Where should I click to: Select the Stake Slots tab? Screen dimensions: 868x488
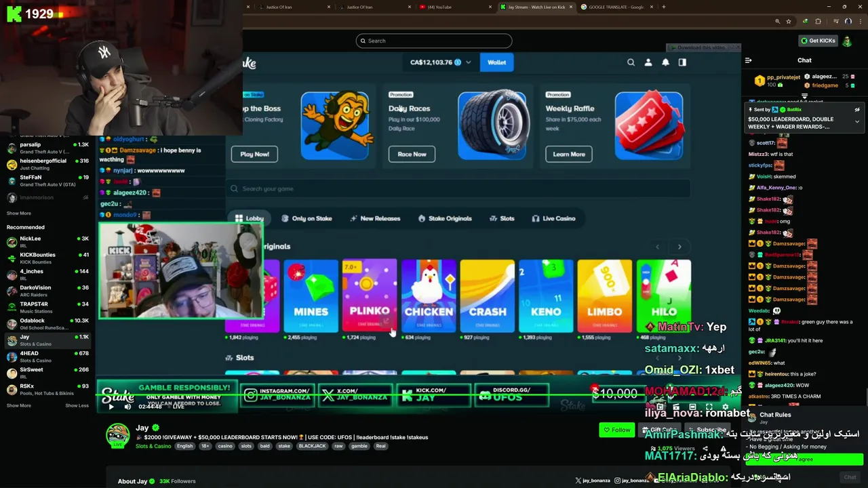pyautogui.click(x=502, y=218)
